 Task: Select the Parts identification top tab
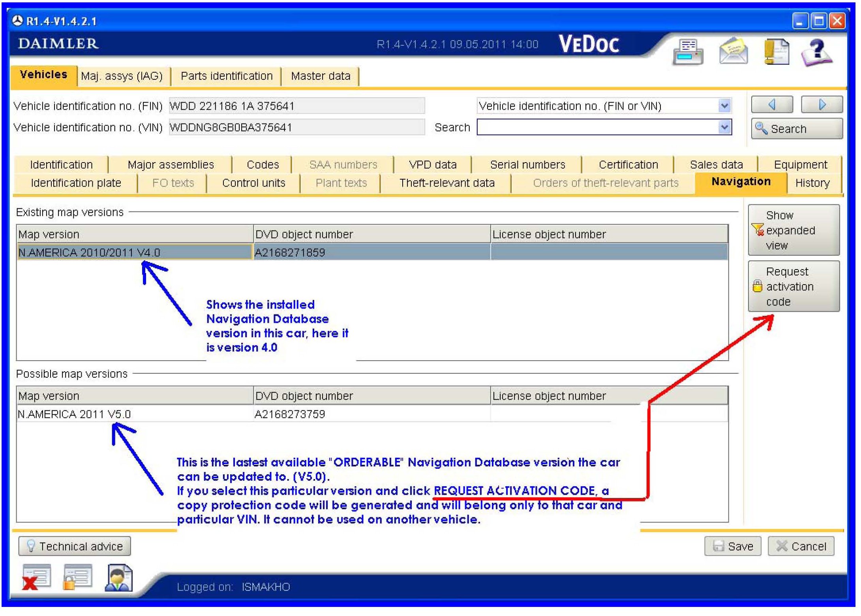click(227, 76)
